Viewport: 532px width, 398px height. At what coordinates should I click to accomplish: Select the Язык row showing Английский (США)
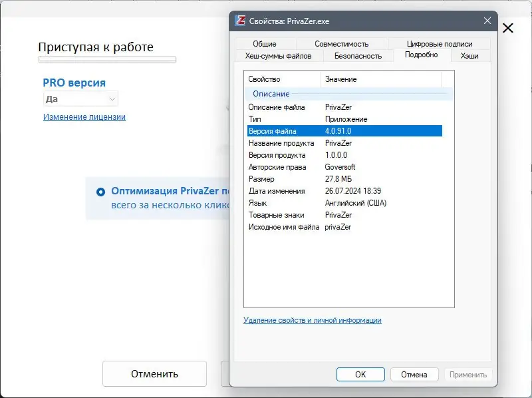[344, 203]
